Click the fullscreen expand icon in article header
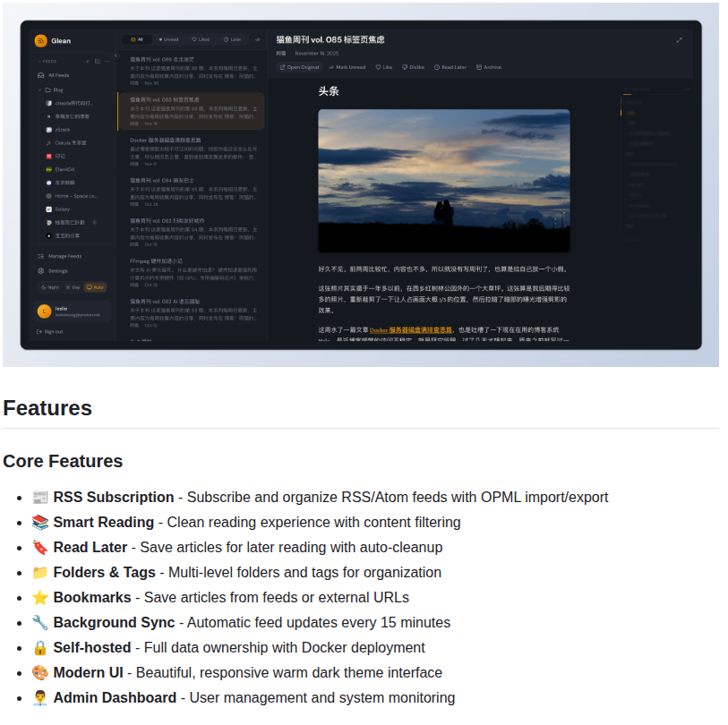Image resolution: width=728 pixels, height=725 pixels. [679, 39]
